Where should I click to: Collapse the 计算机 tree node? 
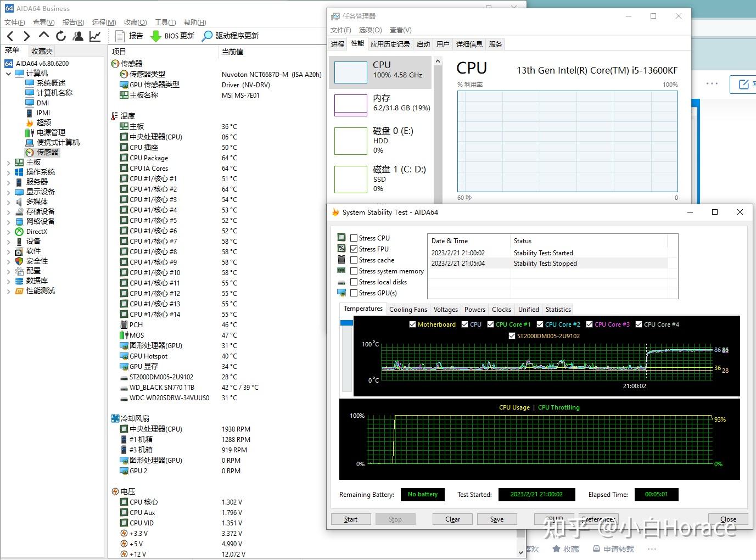(x=8, y=74)
